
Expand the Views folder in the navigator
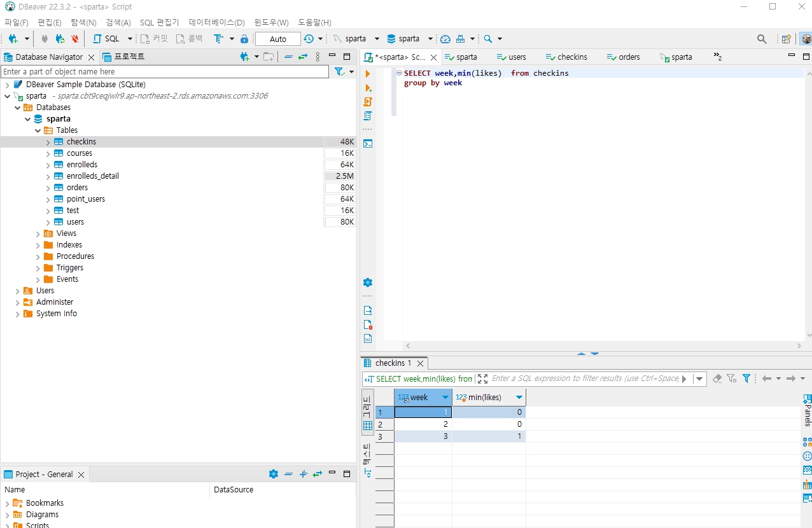37,233
